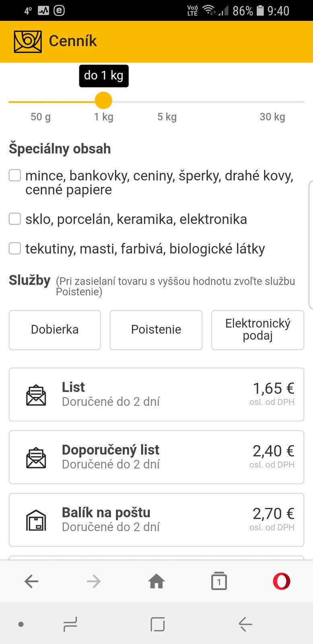Viewport: 313px width, 644px height.
Task: Go back with browser back arrow
Action: (x=31, y=581)
